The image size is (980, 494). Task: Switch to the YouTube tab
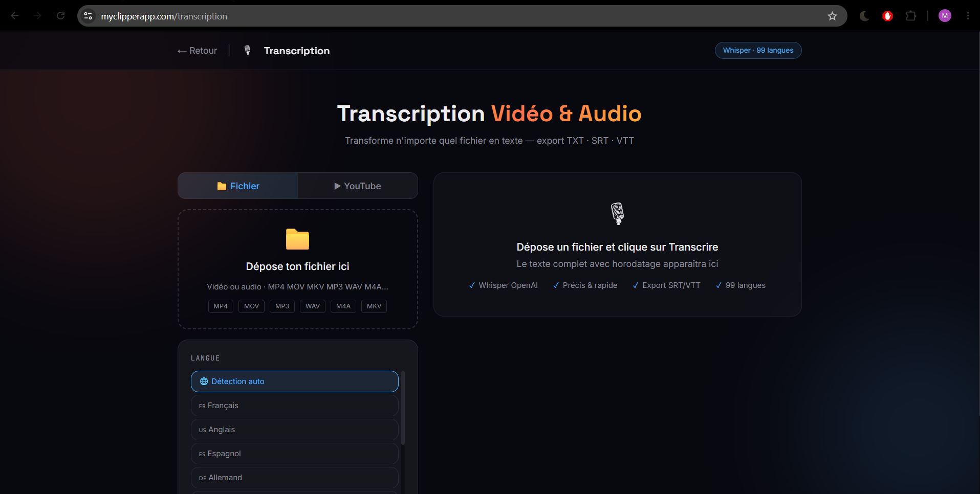click(358, 186)
